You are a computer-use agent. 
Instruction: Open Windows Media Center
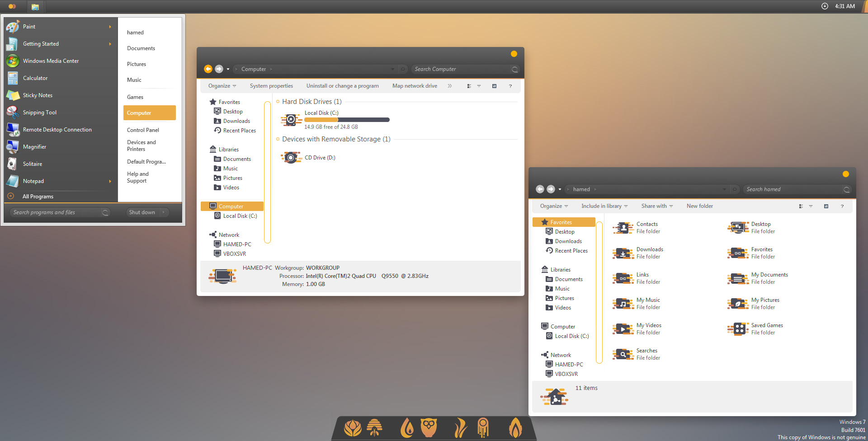click(50, 61)
